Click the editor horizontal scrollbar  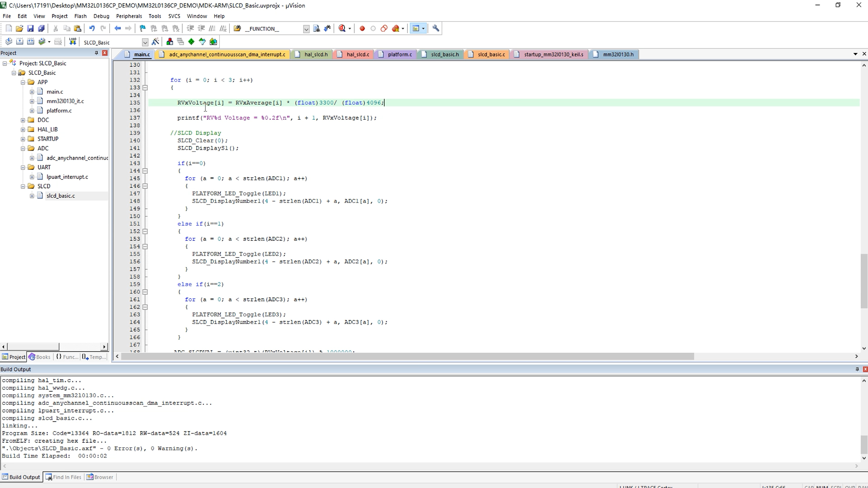click(x=404, y=356)
